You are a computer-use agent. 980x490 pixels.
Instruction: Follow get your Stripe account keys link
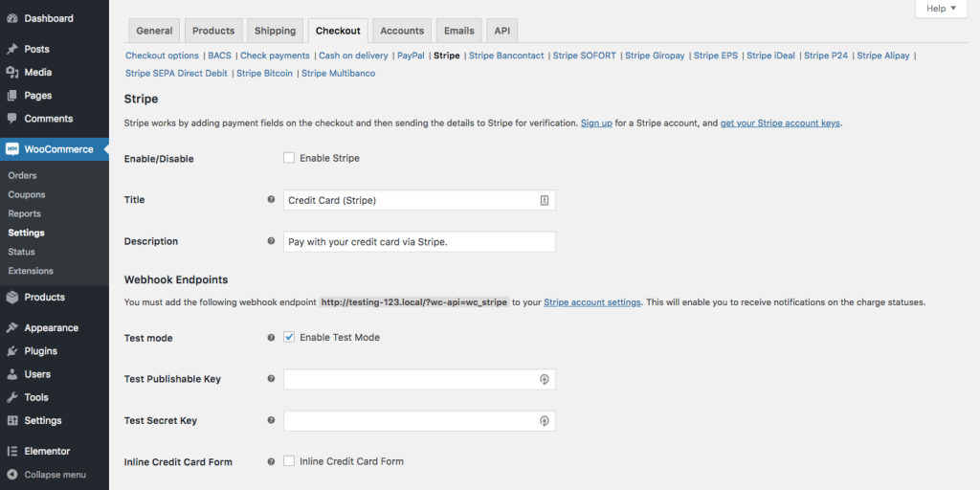(780, 123)
